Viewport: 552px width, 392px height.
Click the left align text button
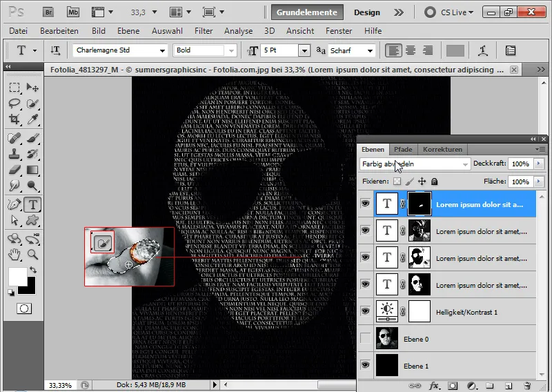tap(393, 50)
